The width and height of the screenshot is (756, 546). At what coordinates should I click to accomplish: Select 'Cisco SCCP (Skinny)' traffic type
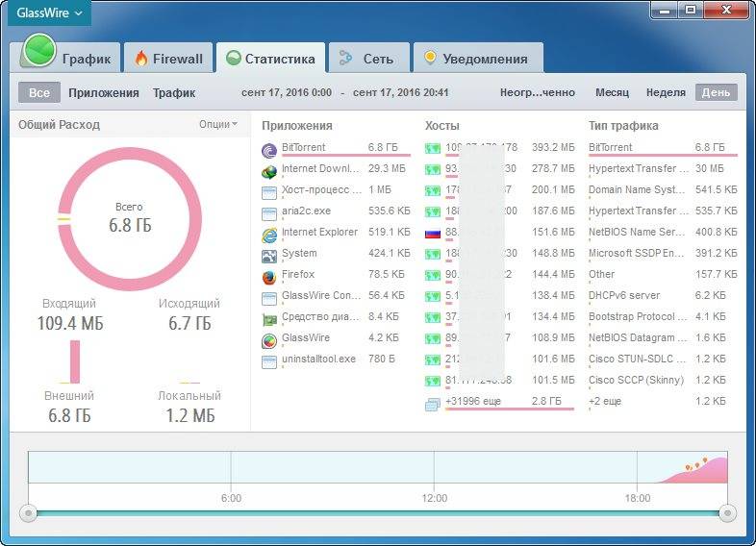(663, 381)
